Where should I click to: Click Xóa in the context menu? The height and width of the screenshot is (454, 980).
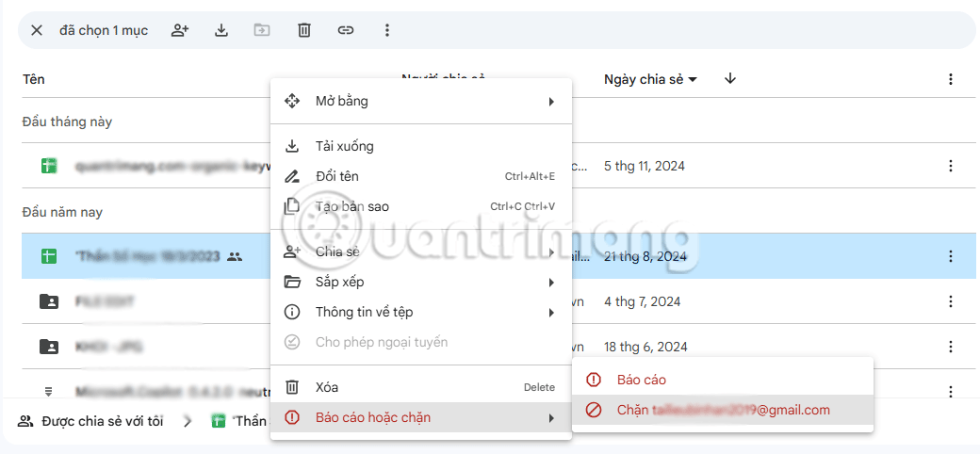coord(420,388)
